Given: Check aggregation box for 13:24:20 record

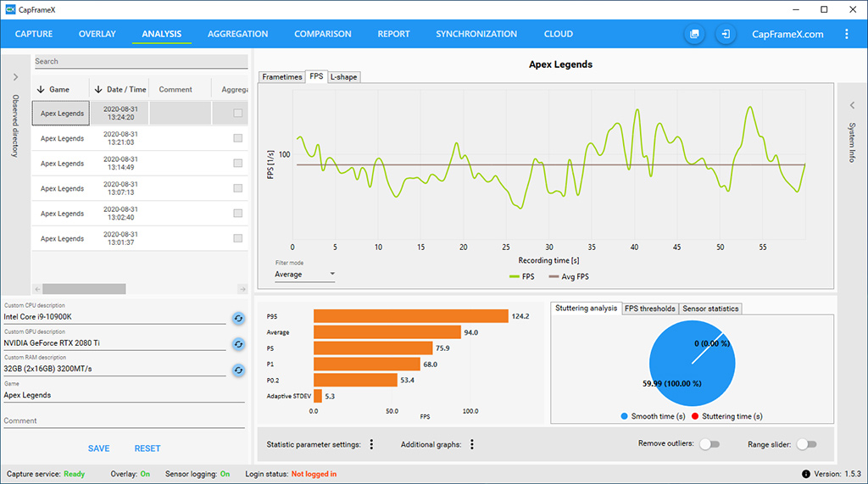Looking at the screenshot, I should click(x=238, y=114).
